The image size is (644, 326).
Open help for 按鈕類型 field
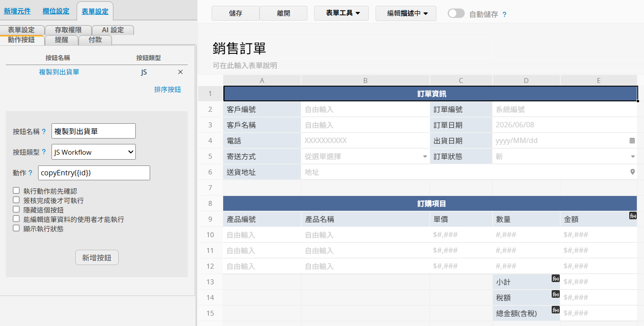pos(43,152)
